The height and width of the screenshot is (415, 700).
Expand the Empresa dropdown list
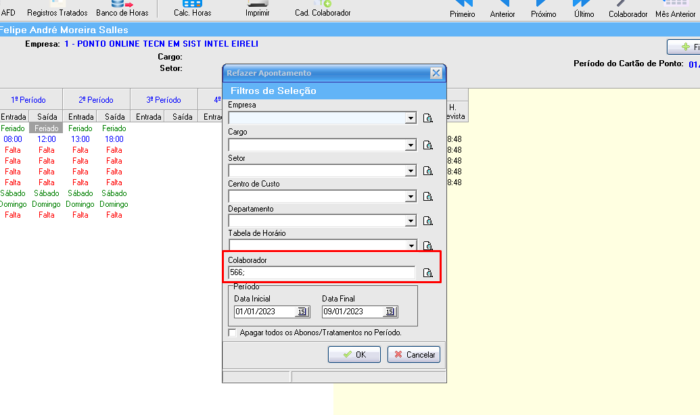coord(410,118)
